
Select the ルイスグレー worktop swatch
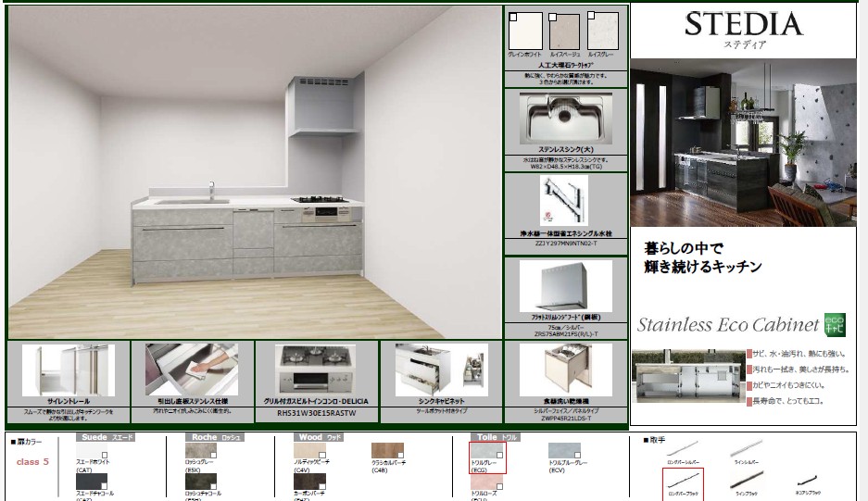[605, 33]
